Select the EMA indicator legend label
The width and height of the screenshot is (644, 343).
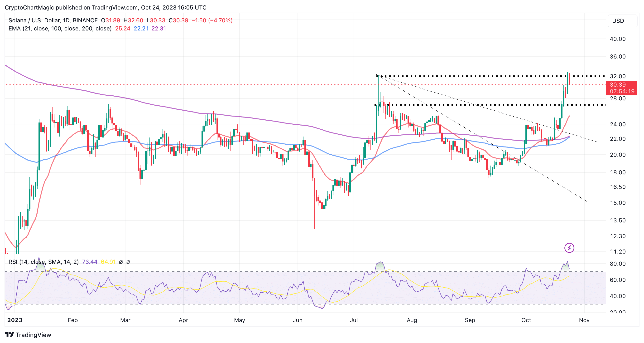[60, 29]
